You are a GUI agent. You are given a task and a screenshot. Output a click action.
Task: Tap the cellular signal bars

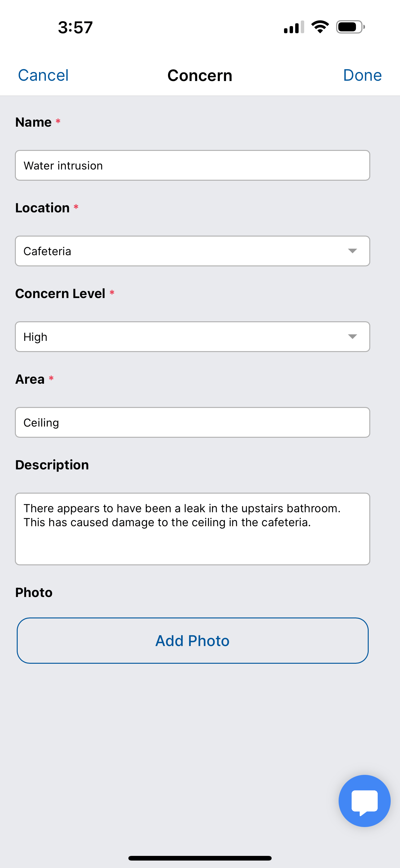tap(294, 27)
